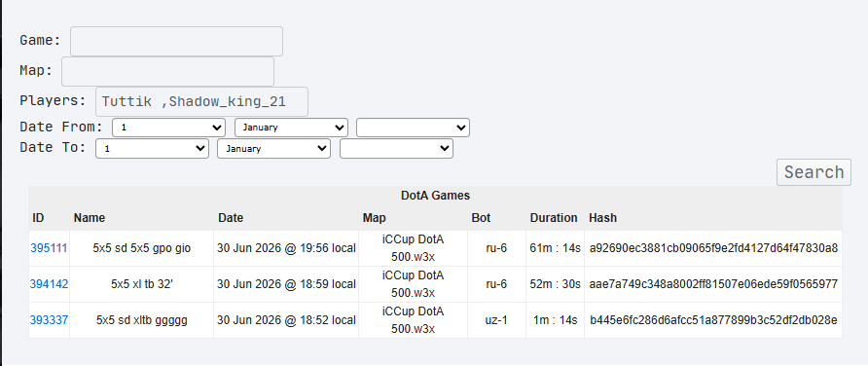
Task: Open game ID 393337 link
Action: tap(49, 320)
